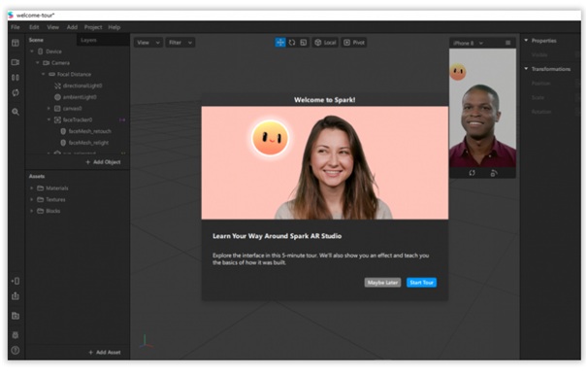Click the directionalLight0 icon in the Scene tree
588x375 pixels.
coord(57,85)
